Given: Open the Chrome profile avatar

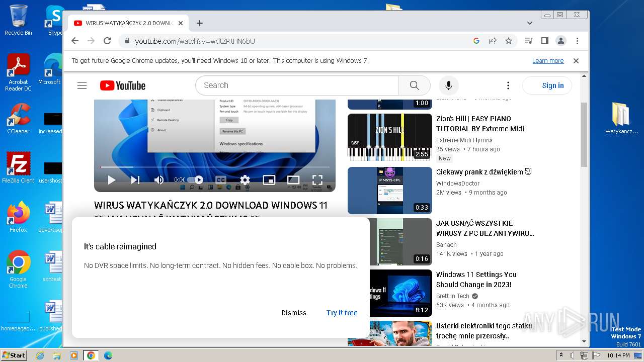Looking at the screenshot, I should pyautogui.click(x=560, y=41).
